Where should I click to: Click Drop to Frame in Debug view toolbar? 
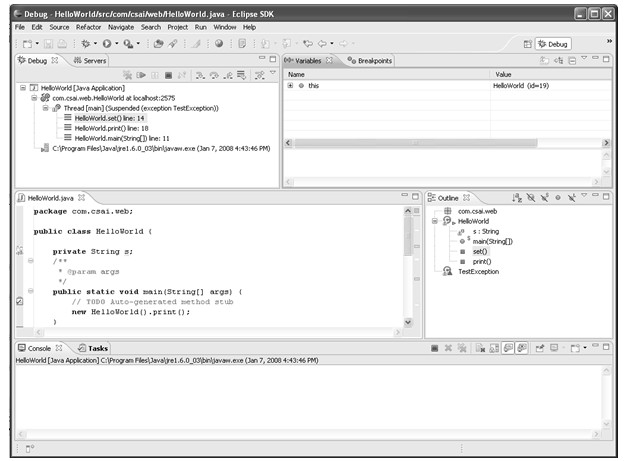[x=241, y=75]
